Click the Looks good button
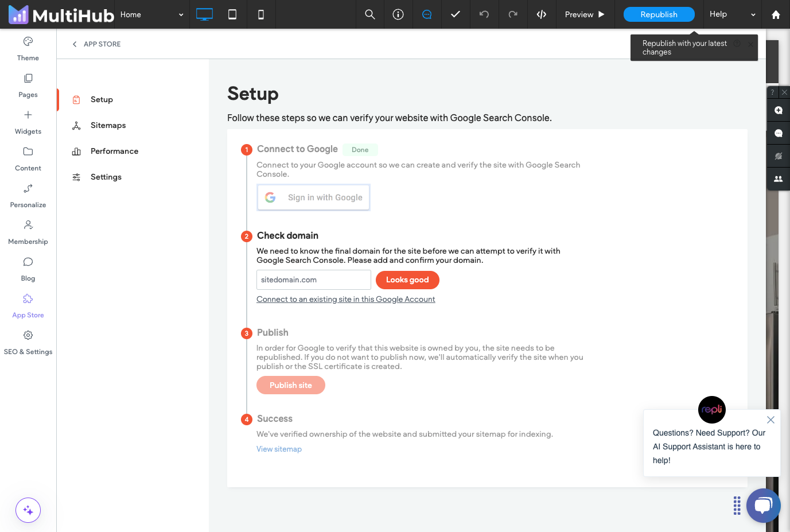 point(407,280)
